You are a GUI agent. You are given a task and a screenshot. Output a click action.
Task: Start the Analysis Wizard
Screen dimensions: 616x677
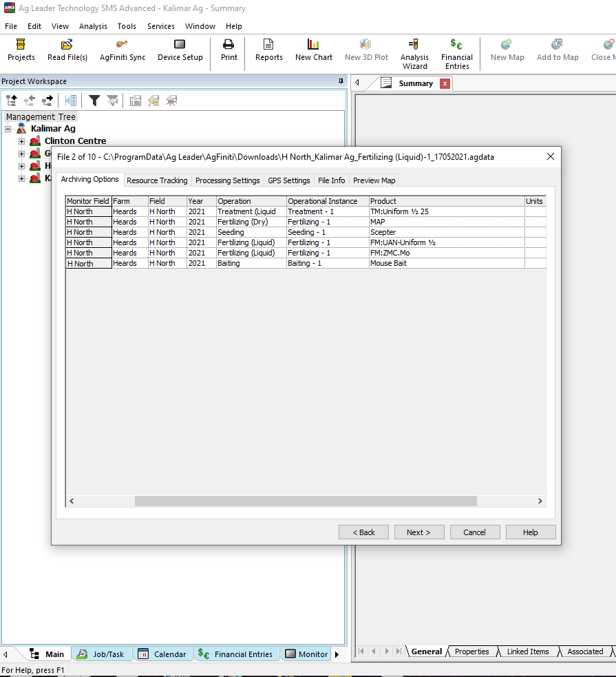click(x=414, y=54)
